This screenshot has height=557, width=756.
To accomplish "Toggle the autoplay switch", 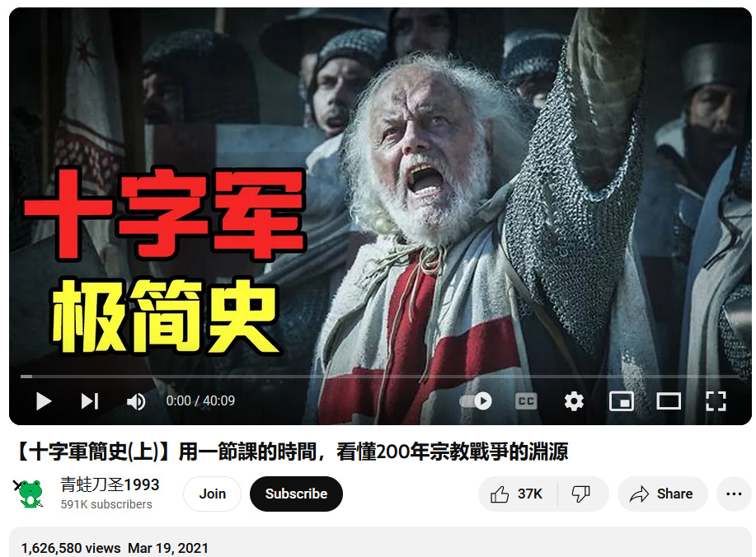I will pyautogui.click(x=476, y=401).
